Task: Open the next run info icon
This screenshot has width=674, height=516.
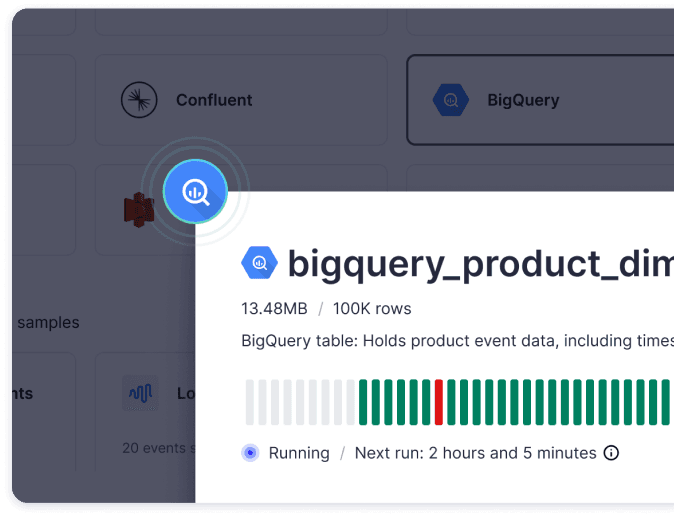Action: pyautogui.click(x=611, y=453)
